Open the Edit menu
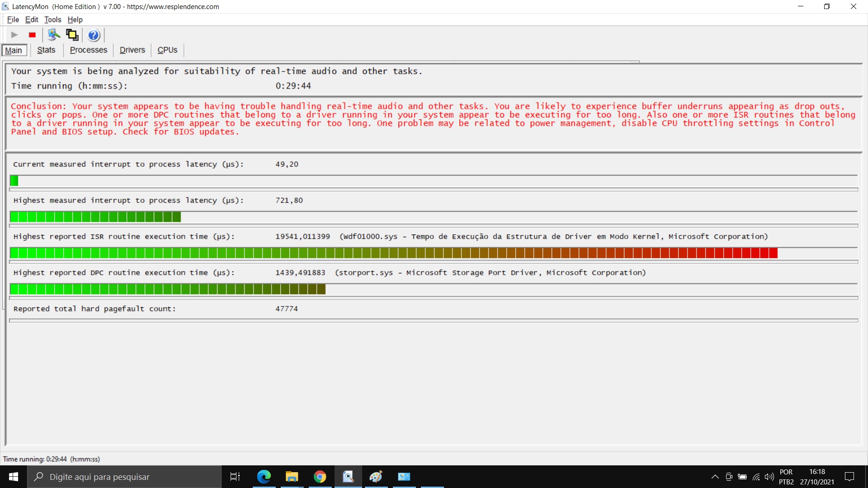This screenshot has width=868, height=488. [32, 19]
